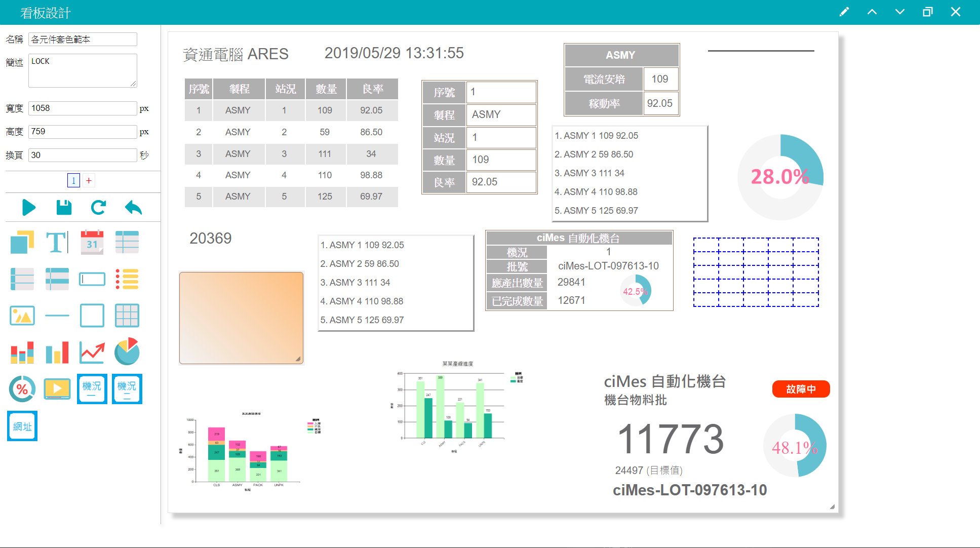
Task: Select the first 機況 status component
Action: 92,389
